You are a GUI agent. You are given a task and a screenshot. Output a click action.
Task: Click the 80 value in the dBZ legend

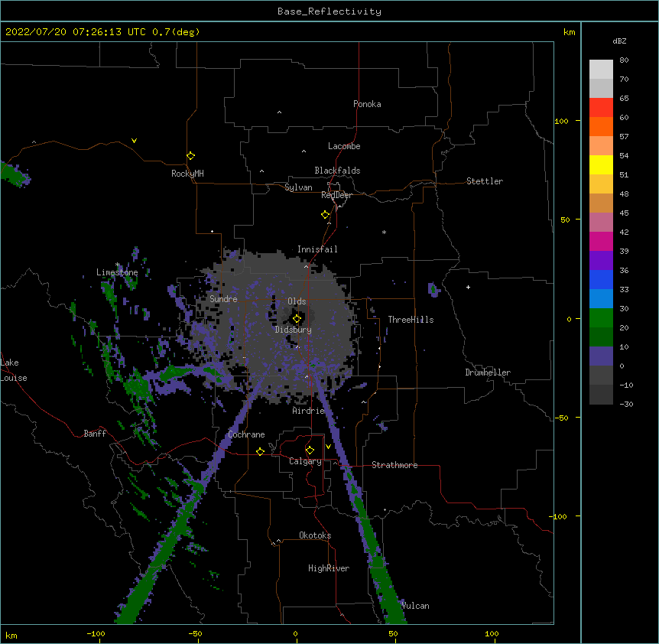tap(624, 60)
